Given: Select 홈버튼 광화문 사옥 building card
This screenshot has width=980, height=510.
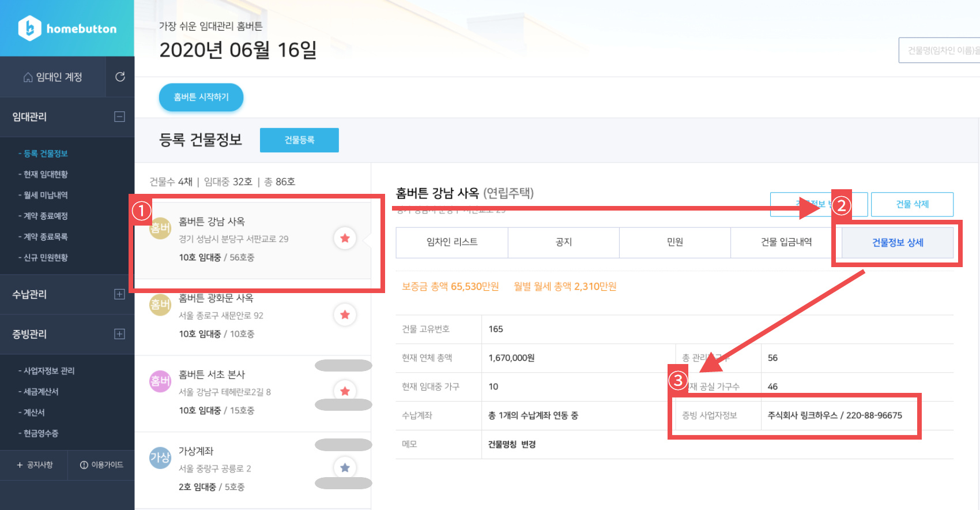Looking at the screenshot, I should [252, 317].
